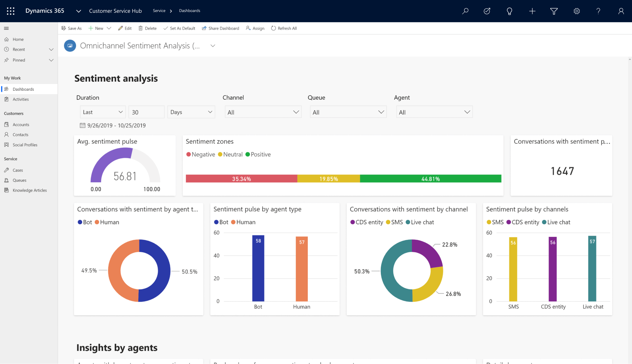Open the task flow checkmark icon
Image resolution: width=632 pixels, height=364 pixels.
point(487,11)
